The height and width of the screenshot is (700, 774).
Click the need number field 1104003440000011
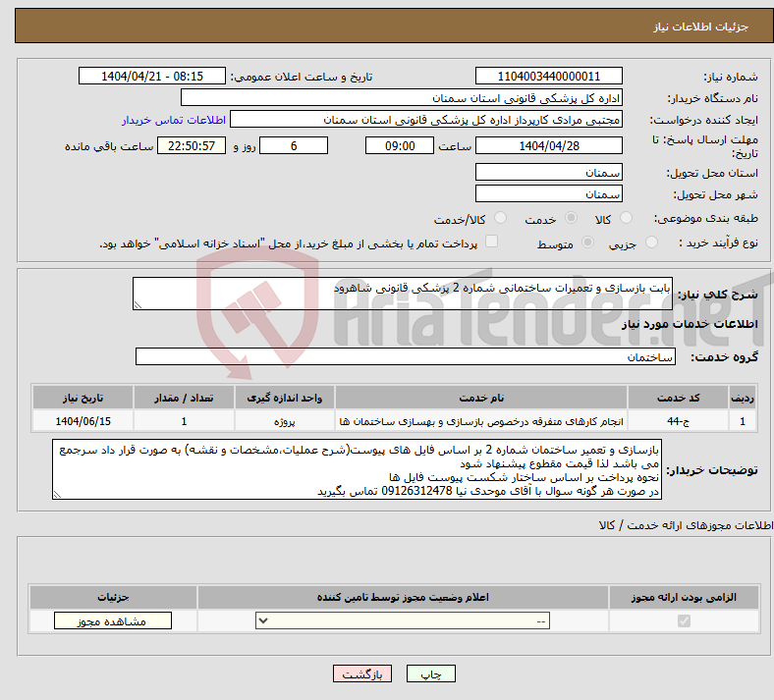pos(549,76)
